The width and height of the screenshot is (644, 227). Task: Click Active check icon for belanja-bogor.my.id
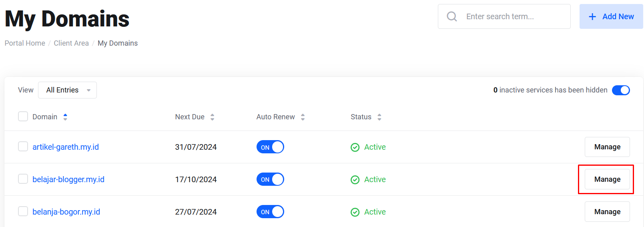point(355,212)
